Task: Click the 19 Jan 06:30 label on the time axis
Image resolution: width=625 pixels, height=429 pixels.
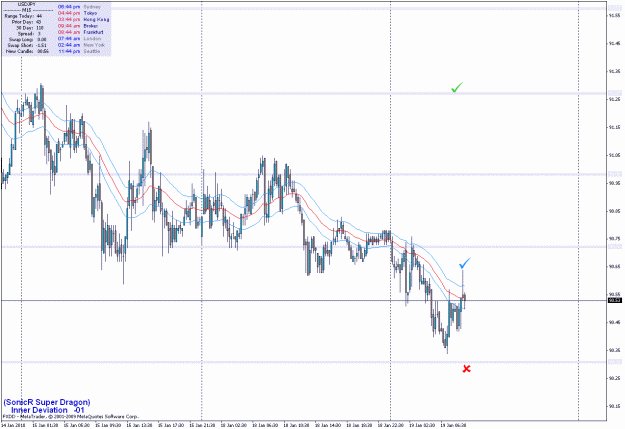Action: [454, 425]
